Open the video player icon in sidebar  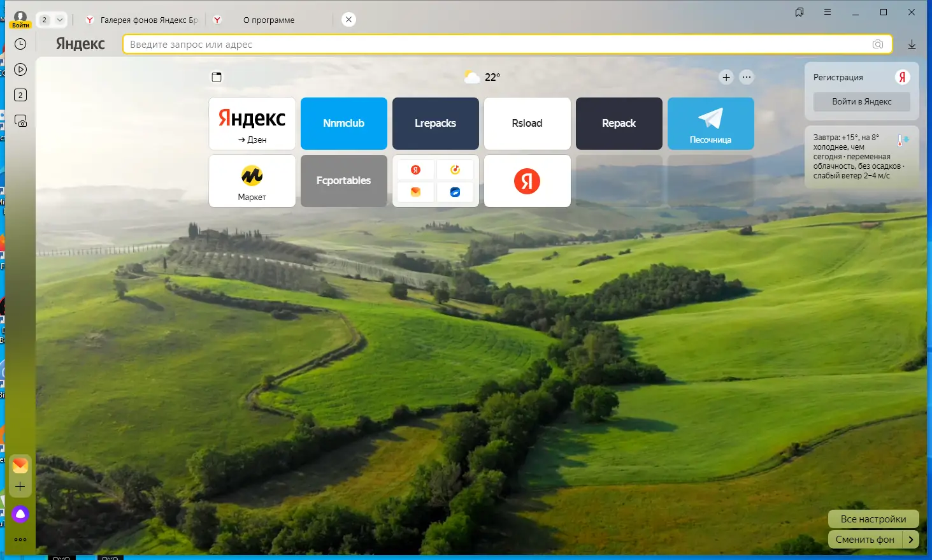pyautogui.click(x=20, y=69)
